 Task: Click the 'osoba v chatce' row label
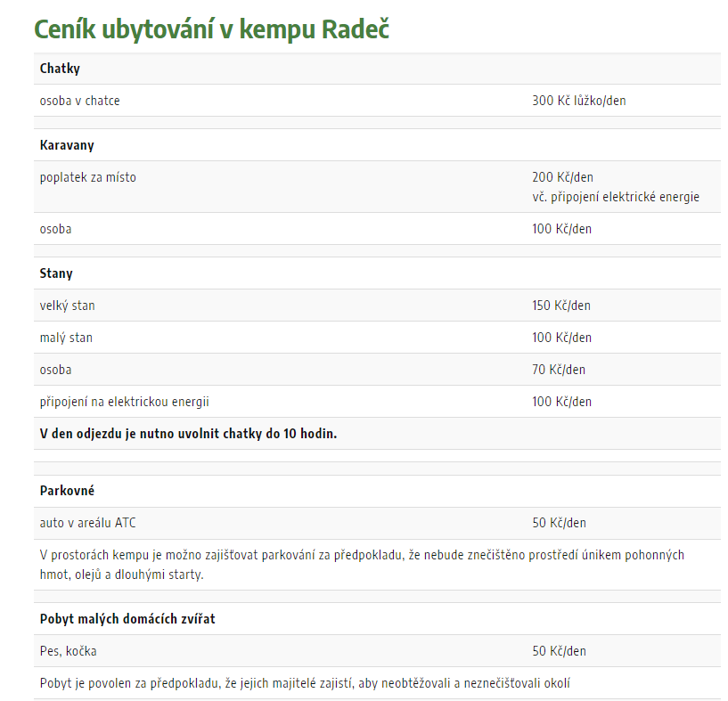point(79,101)
